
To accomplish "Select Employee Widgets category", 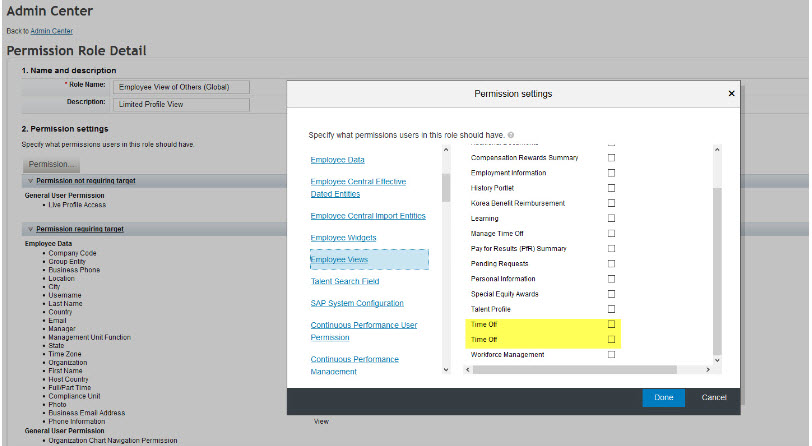I will coord(343,238).
